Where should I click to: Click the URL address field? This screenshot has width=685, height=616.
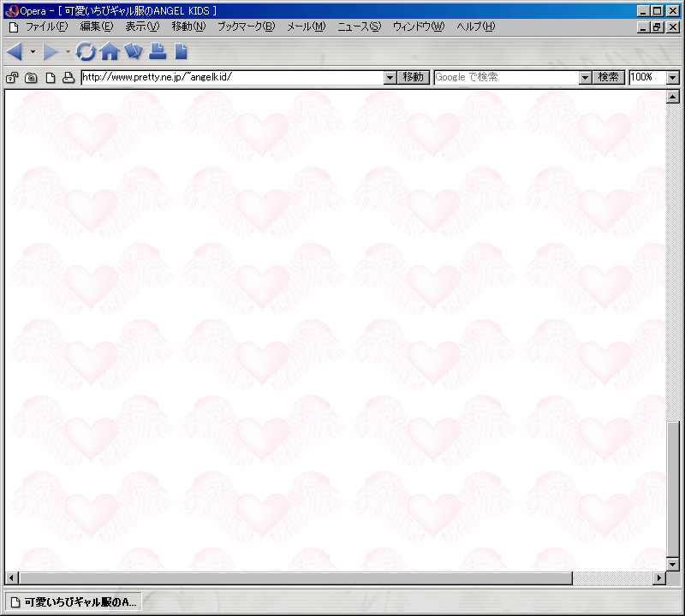tap(232, 77)
